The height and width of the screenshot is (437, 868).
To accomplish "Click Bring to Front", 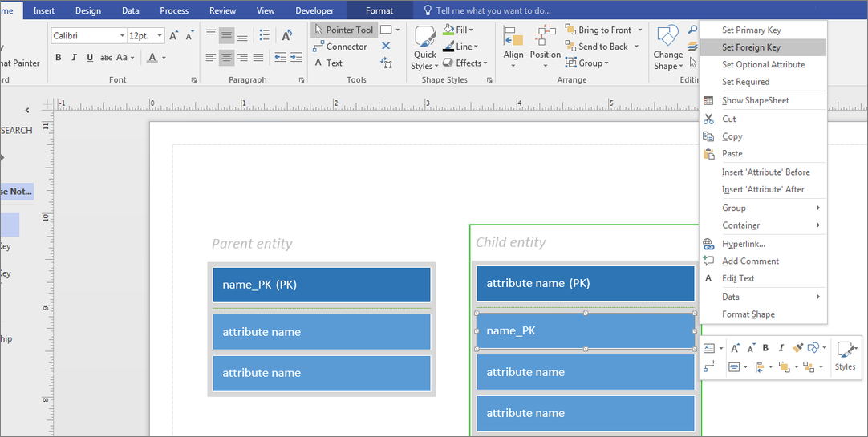I will 598,30.
